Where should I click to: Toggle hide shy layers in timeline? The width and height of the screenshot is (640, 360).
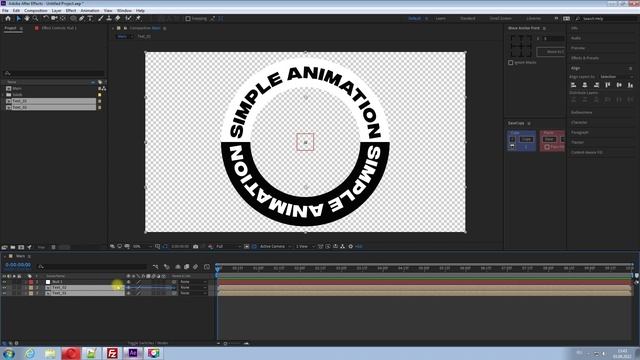pos(178,267)
